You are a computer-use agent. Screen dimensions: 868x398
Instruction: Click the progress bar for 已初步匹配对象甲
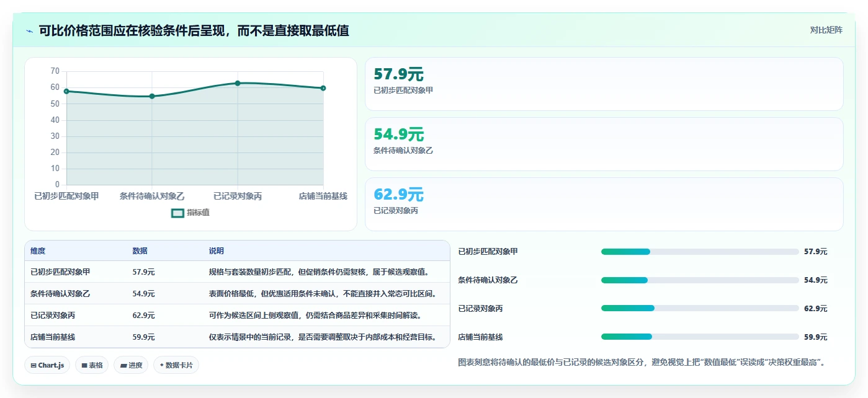click(700, 252)
